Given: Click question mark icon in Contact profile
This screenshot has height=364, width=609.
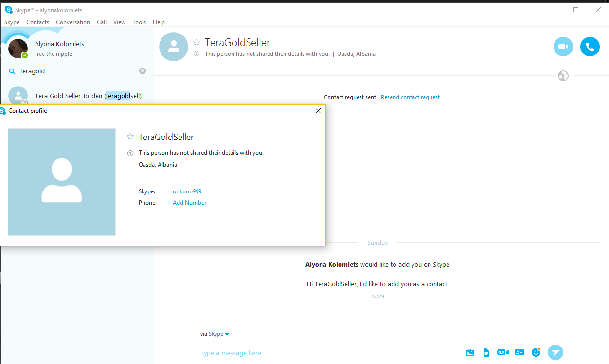Looking at the screenshot, I should pos(130,153).
